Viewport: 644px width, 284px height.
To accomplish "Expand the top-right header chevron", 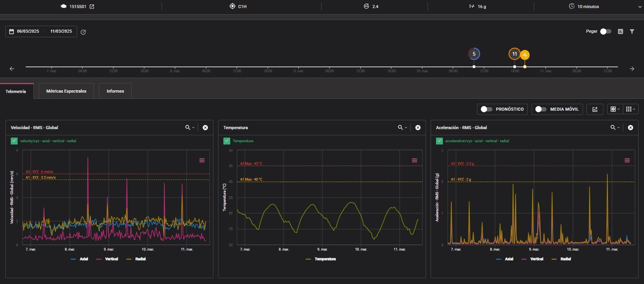I will 639,7.
